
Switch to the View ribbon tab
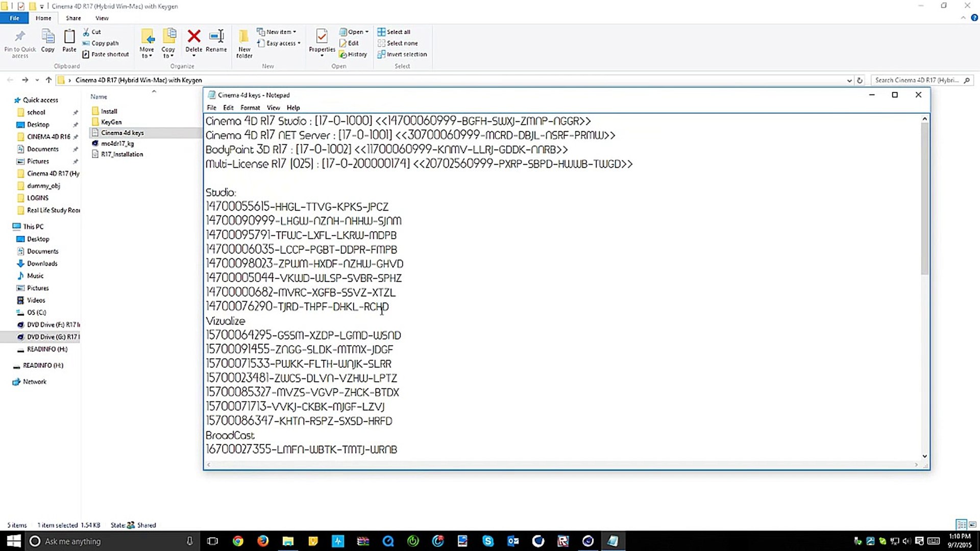point(102,18)
